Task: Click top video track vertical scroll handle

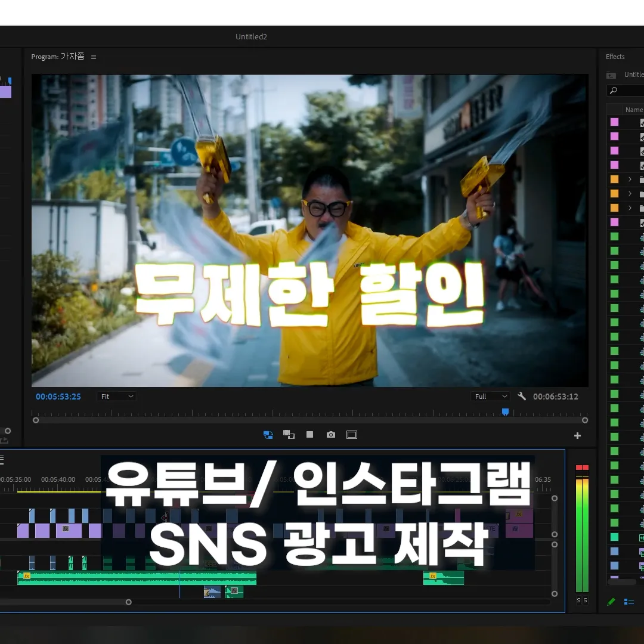Action: click(x=555, y=498)
